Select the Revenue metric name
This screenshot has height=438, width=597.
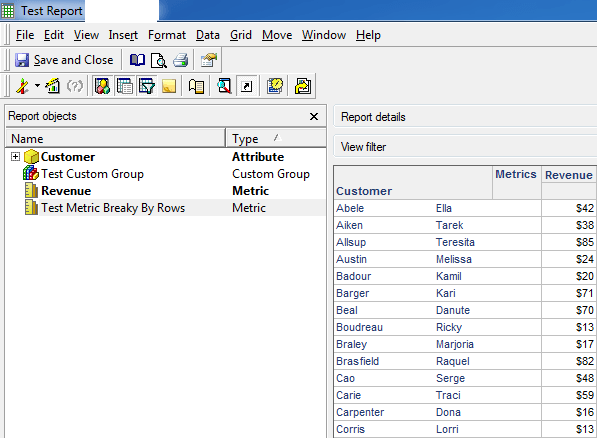(x=66, y=190)
